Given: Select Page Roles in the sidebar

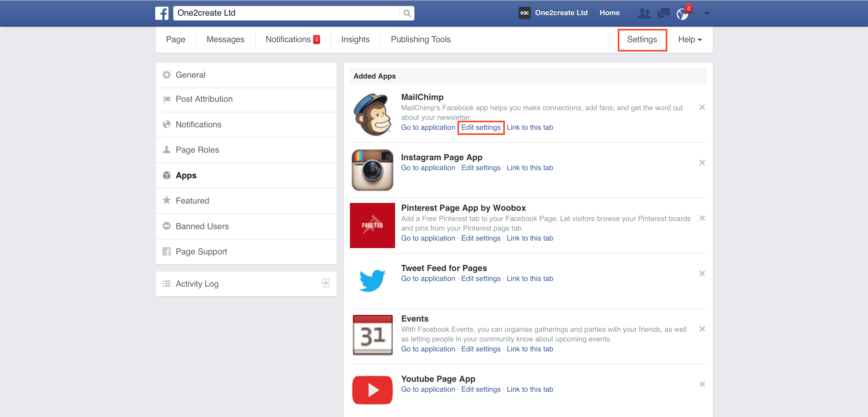Looking at the screenshot, I should [x=197, y=150].
